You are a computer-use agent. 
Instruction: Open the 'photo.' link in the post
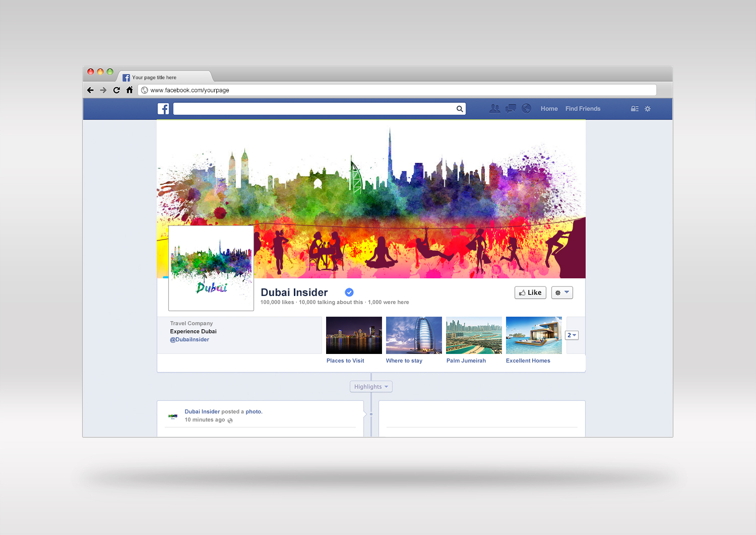tap(254, 411)
